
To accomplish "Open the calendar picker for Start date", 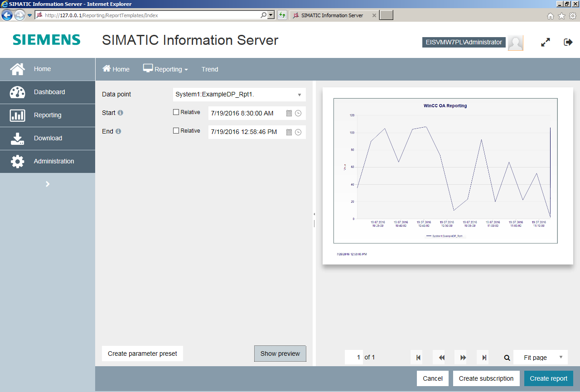I will (x=289, y=113).
